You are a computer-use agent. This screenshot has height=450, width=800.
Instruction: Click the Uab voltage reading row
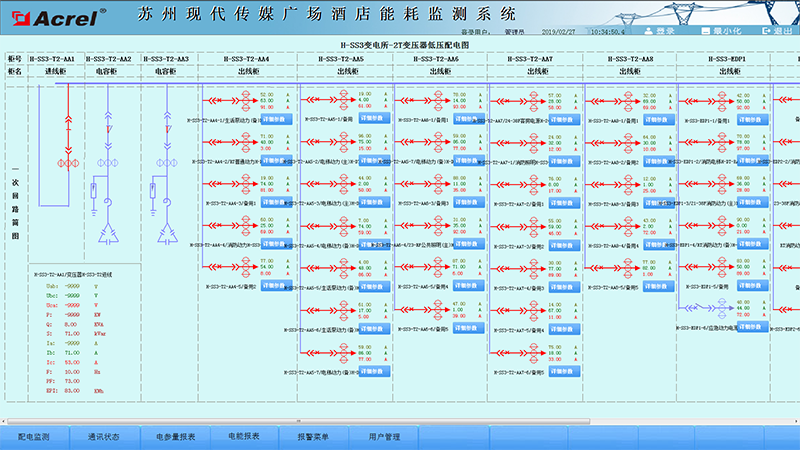(x=72, y=286)
